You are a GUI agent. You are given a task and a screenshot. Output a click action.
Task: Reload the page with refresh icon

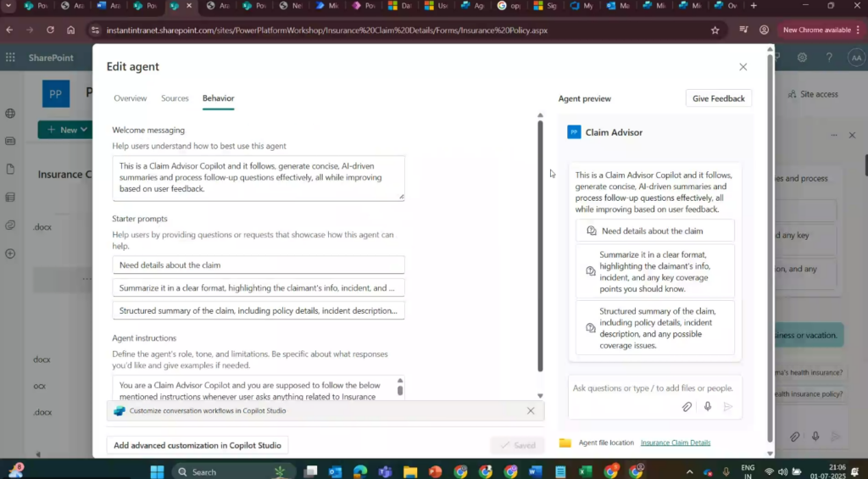(x=50, y=30)
